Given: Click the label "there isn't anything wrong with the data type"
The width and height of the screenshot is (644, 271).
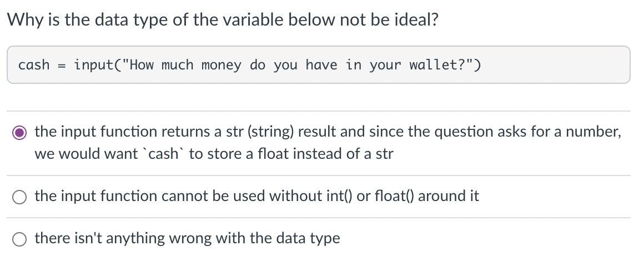Looking at the screenshot, I should 187,238.
